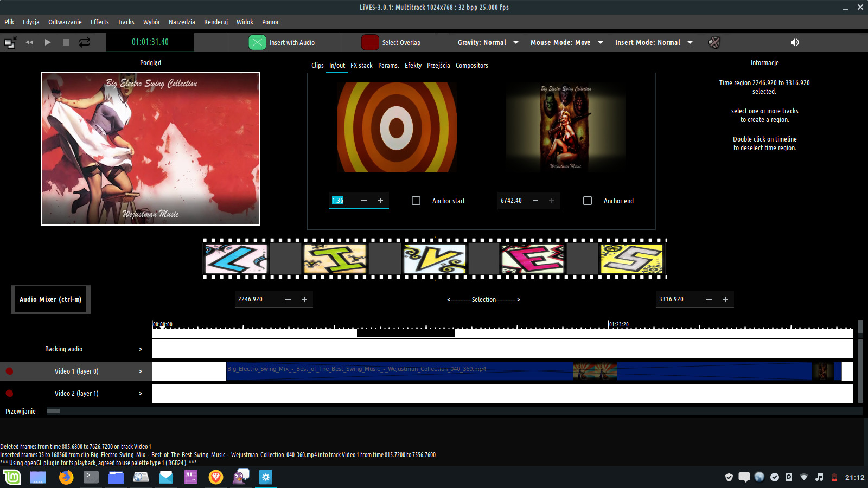This screenshot has height=488, width=868.
Task: Open the Effects menu
Action: [x=100, y=22]
